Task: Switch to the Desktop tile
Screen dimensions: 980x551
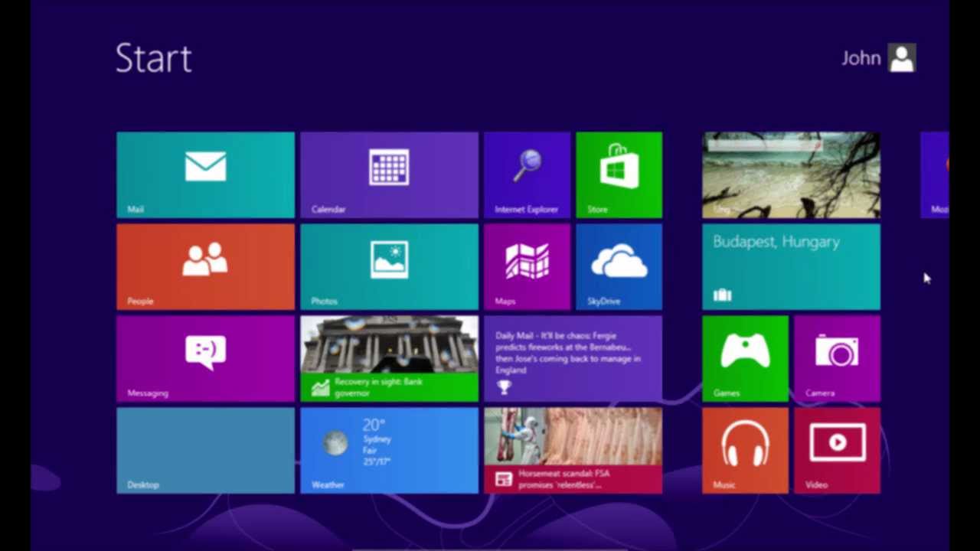Action: tap(204, 450)
